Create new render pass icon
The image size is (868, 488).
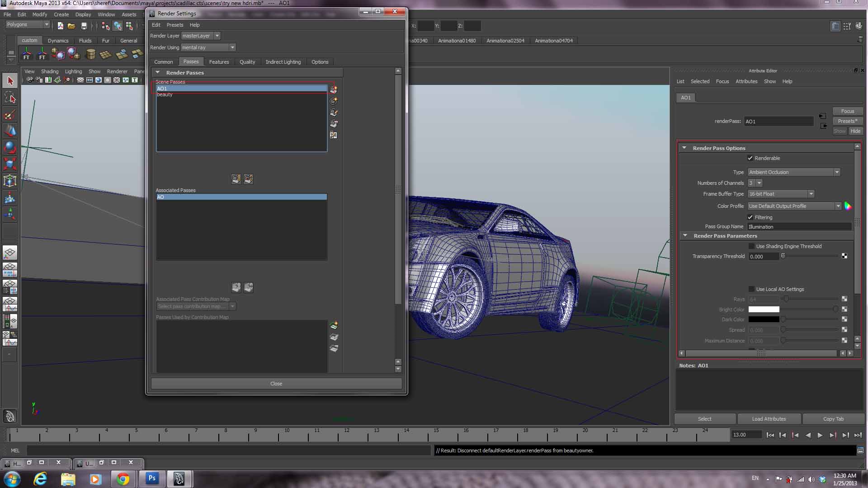click(334, 89)
